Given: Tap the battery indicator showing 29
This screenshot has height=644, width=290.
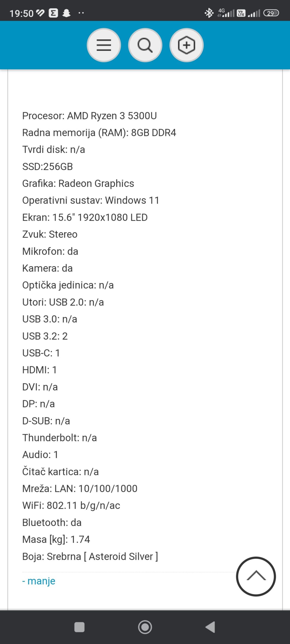Looking at the screenshot, I should coord(271,13).
